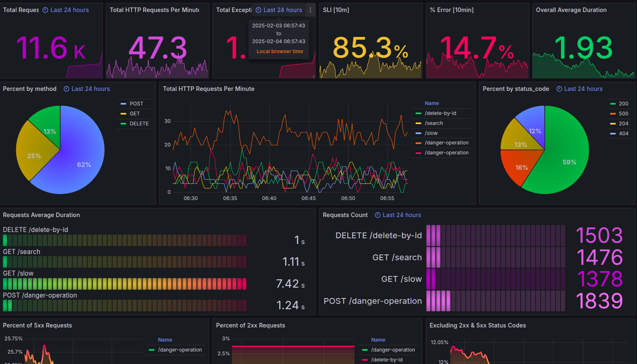
Task: Click the GET /slow duration bar gauge
Action: click(125, 284)
